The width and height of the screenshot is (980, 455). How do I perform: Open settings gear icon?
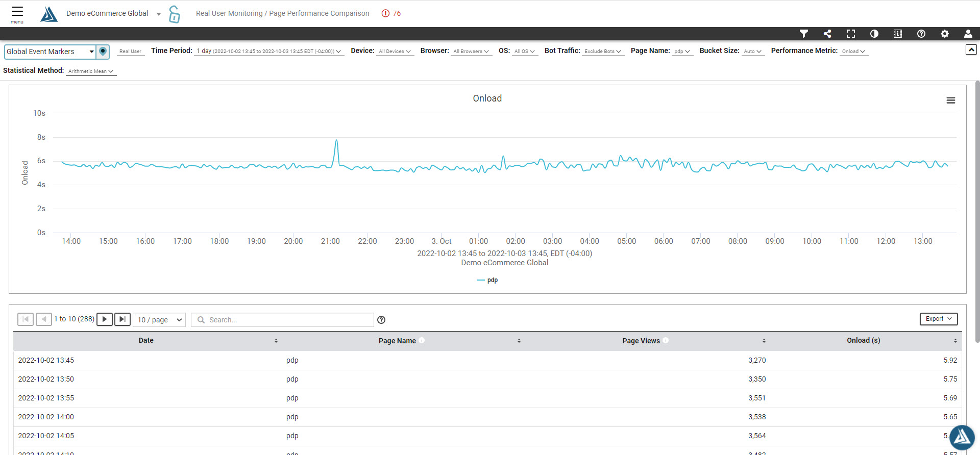click(x=945, y=34)
